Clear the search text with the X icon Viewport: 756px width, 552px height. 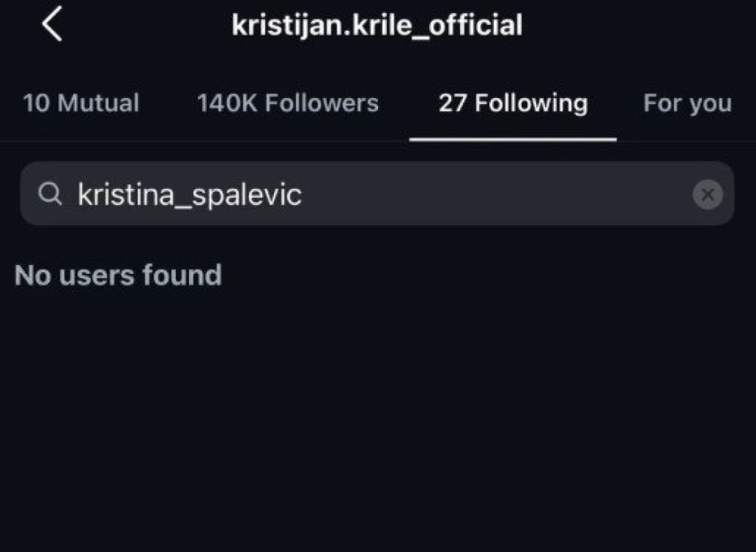pyautogui.click(x=707, y=195)
